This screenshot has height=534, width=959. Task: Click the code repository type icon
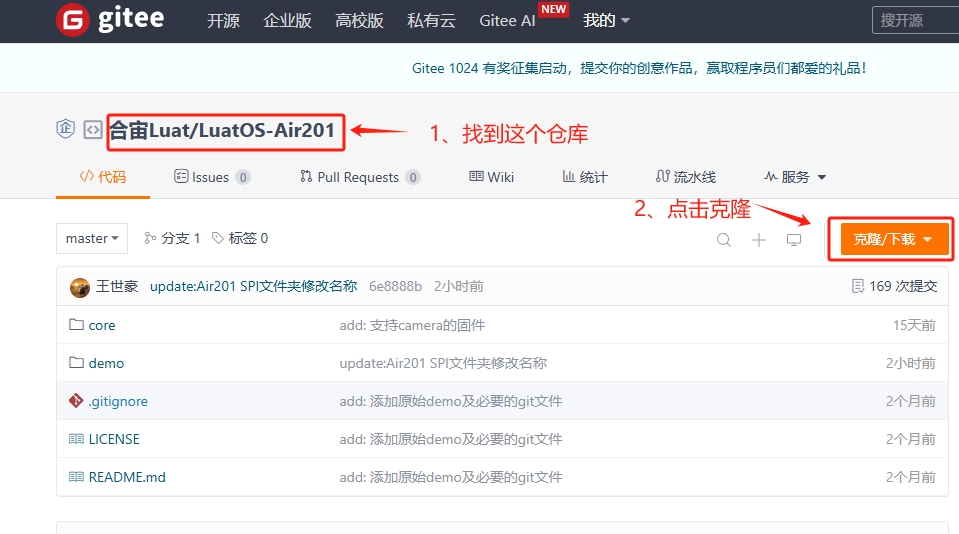pyautogui.click(x=93, y=130)
